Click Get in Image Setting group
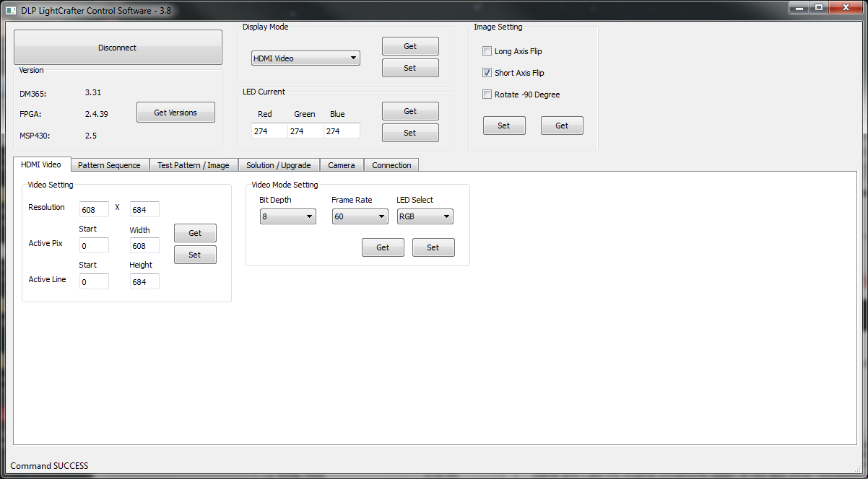 (x=562, y=126)
